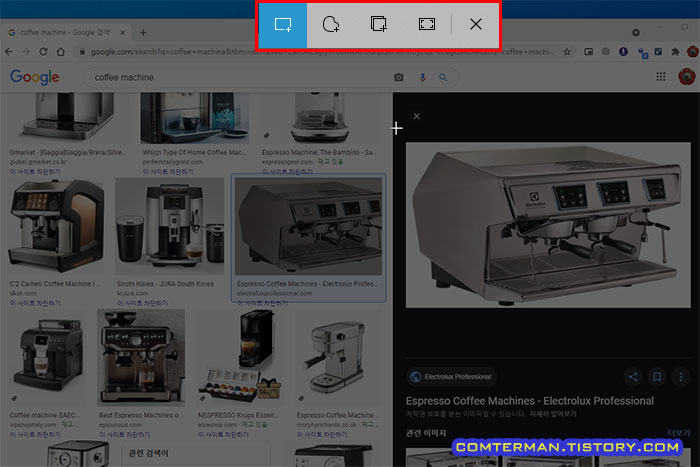Save the Electrolux image to collection
Image resolution: width=700 pixels, height=467 pixels.
point(657,377)
